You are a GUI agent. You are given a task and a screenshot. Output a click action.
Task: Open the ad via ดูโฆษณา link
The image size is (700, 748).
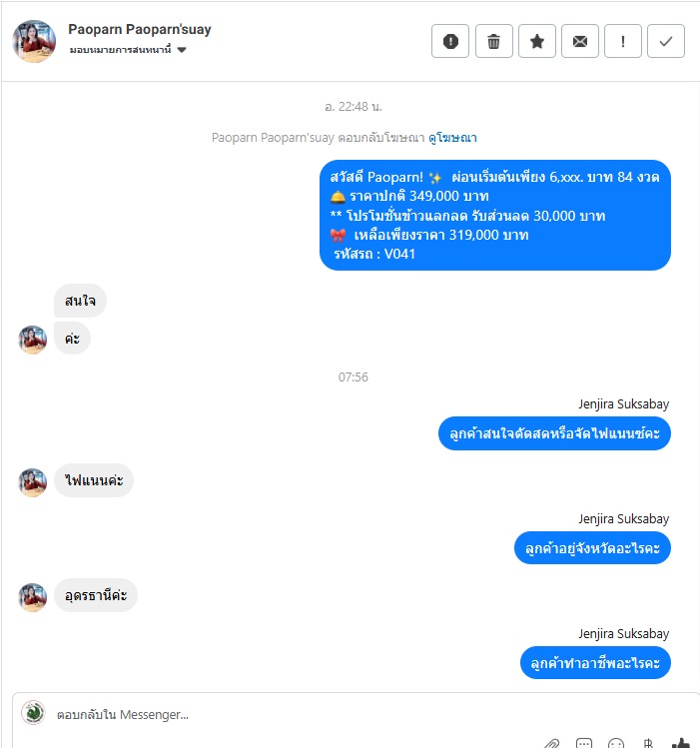coord(452,138)
